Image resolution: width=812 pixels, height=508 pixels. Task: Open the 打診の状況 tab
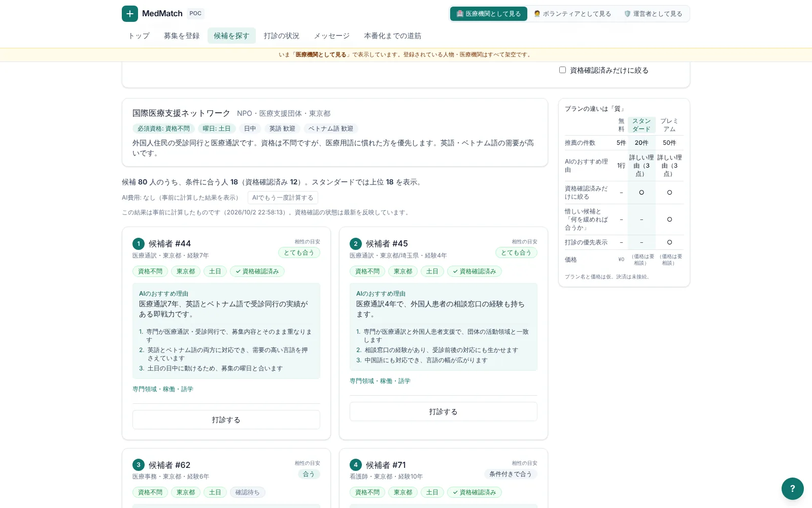click(282, 36)
